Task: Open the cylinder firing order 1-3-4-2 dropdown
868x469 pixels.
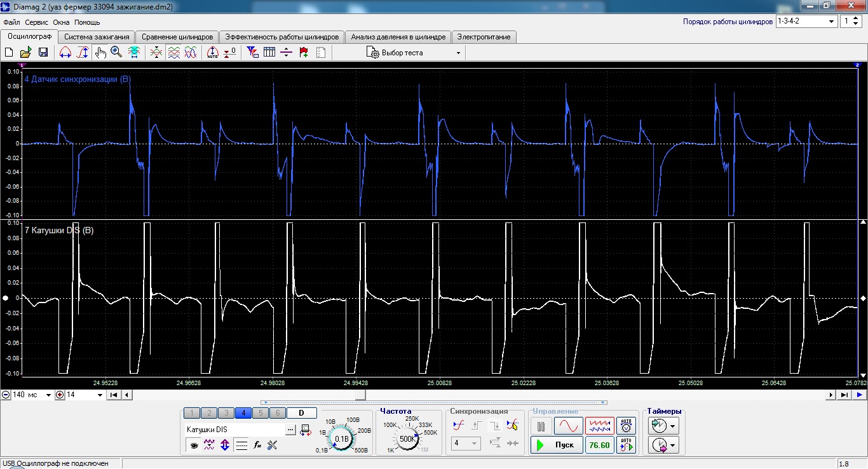Action: pos(807,21)
